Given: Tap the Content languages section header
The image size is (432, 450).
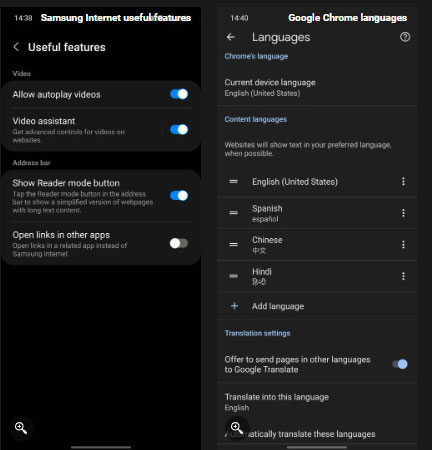Looking at the screenshot, I should point(256,119).
